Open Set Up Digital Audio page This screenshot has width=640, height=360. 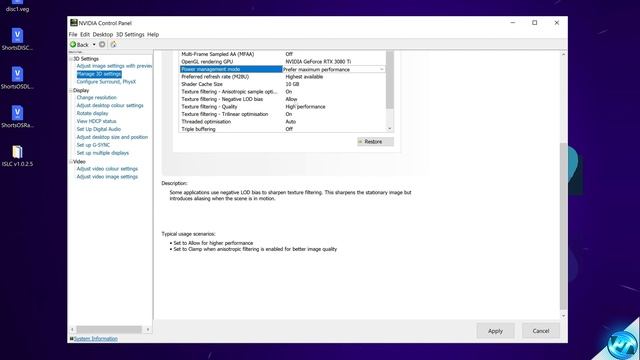[99, 129]
